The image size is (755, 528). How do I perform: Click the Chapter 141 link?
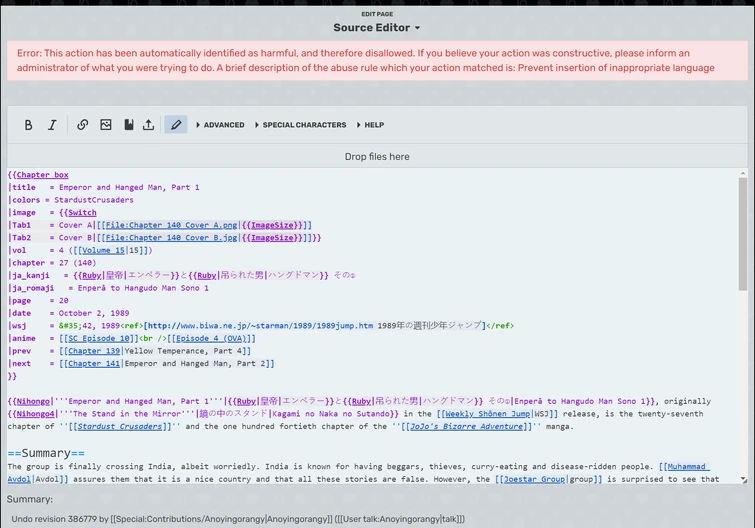pos(94,363)
